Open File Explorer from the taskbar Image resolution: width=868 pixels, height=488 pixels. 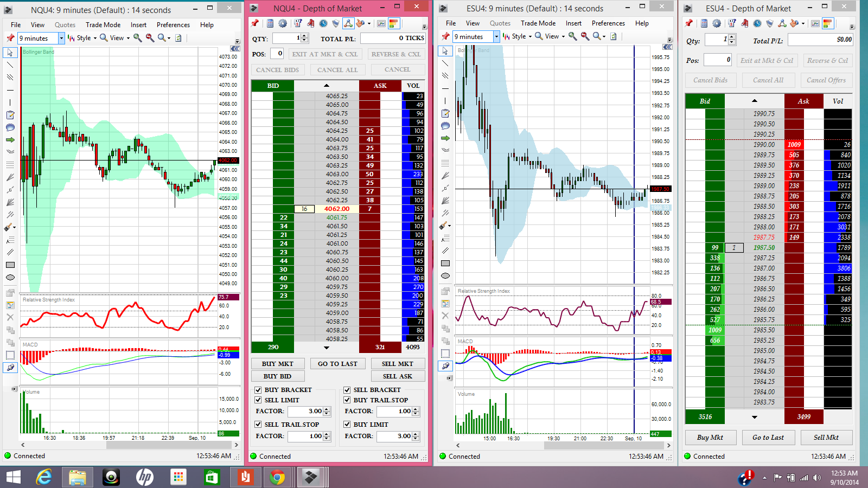(78, 477)
